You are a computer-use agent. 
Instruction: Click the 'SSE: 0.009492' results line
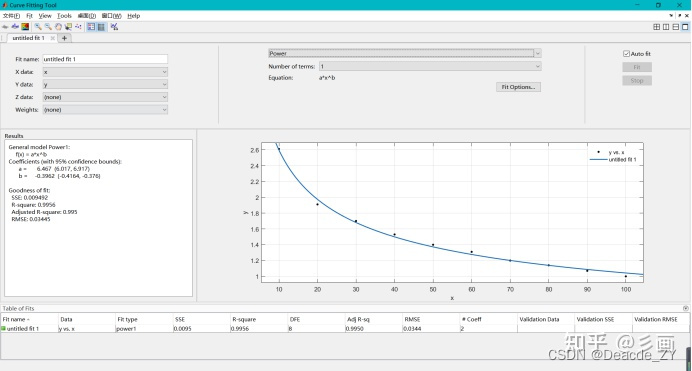[x=30, y=198]
